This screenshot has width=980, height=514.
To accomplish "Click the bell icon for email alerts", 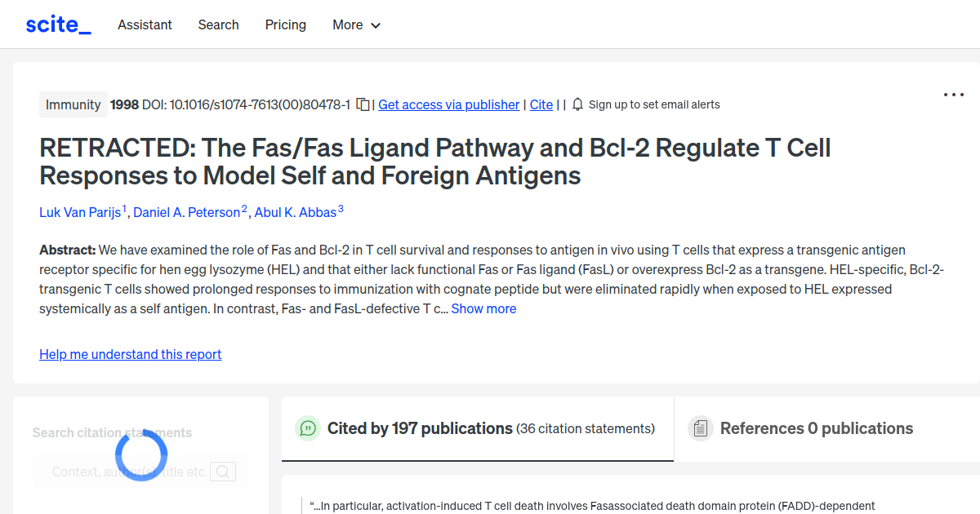I will pos(577,104).
